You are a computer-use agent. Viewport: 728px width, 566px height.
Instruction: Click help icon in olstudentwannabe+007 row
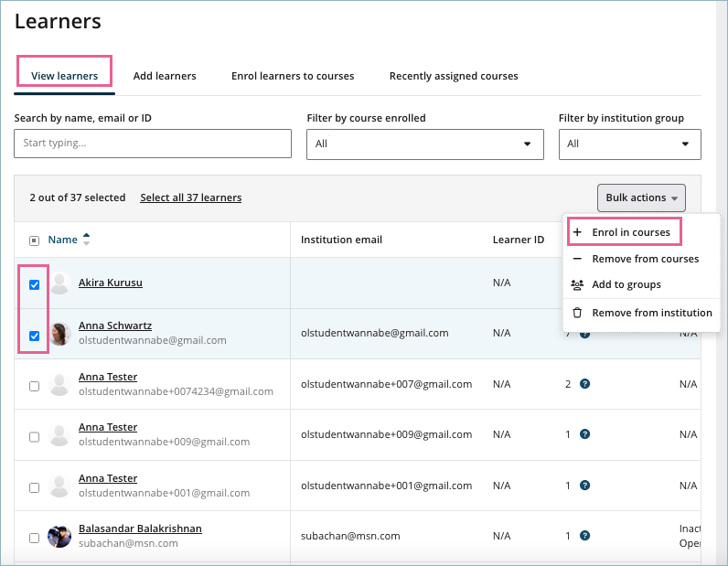(x=585, y=384)
